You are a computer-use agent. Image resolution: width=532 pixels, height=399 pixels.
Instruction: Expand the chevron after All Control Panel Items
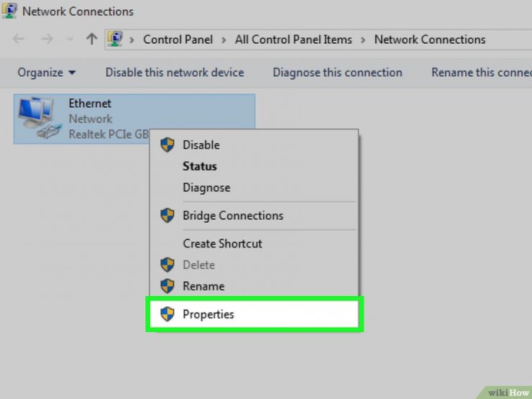363,40
